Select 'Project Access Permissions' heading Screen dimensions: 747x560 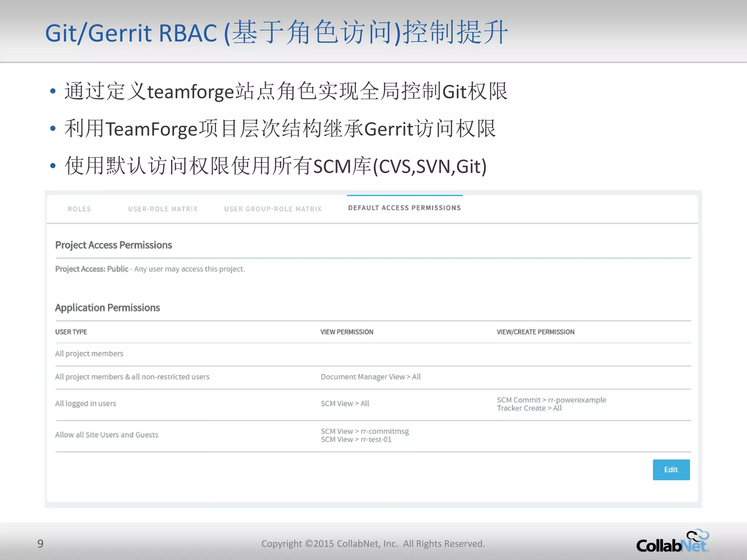click(113, 245)
